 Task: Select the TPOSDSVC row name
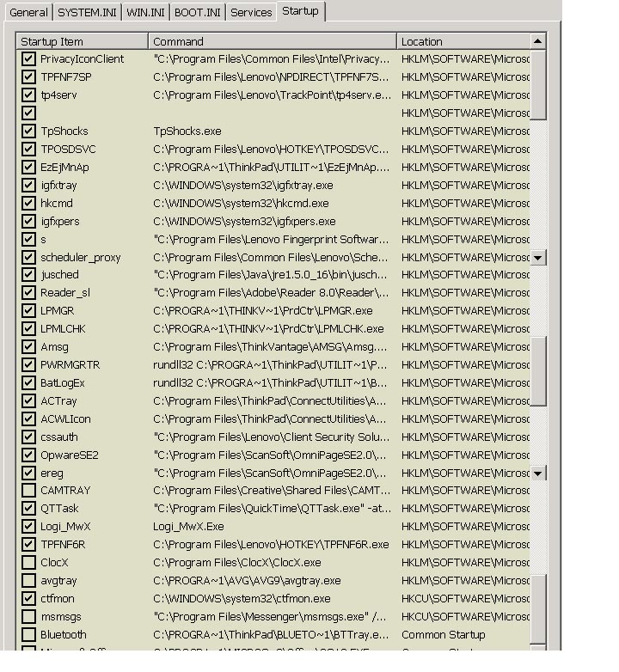[x=68, y=150]
